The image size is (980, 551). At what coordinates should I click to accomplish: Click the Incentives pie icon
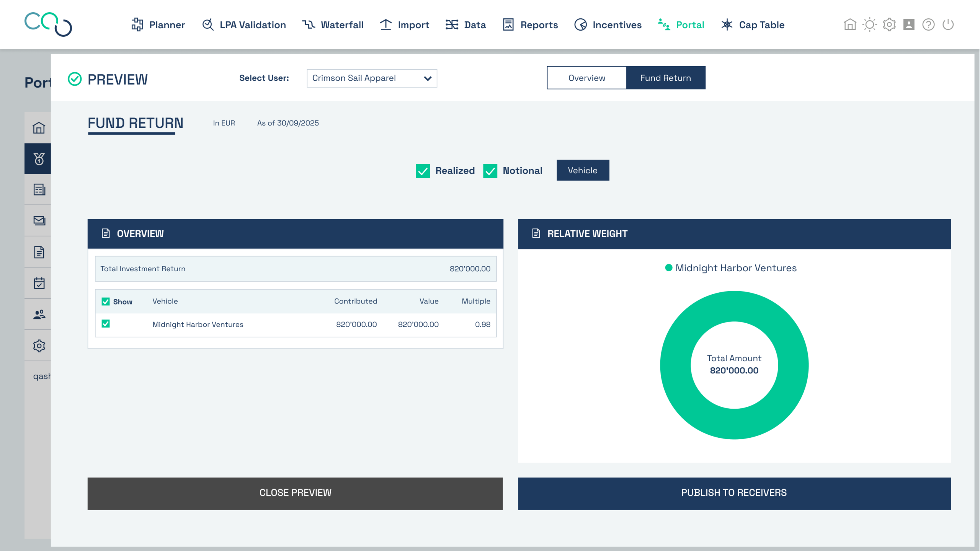tap(580, 24)
